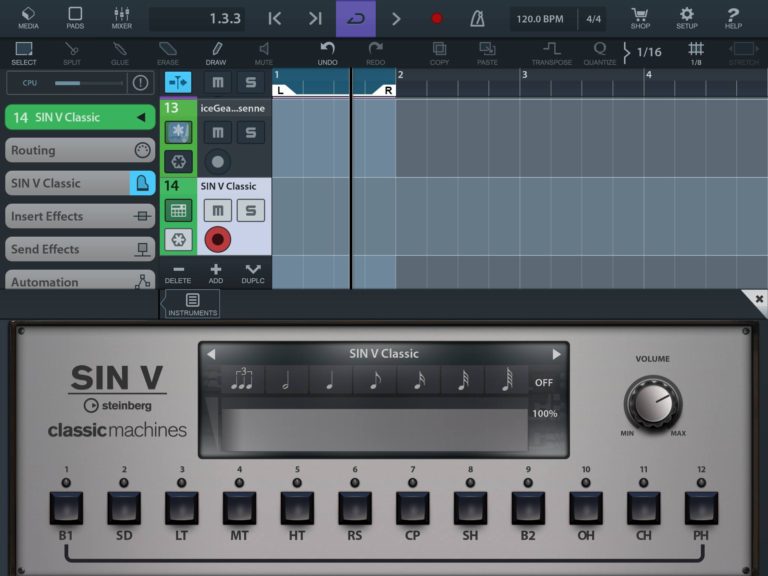Undo the last action

point(327,53)
